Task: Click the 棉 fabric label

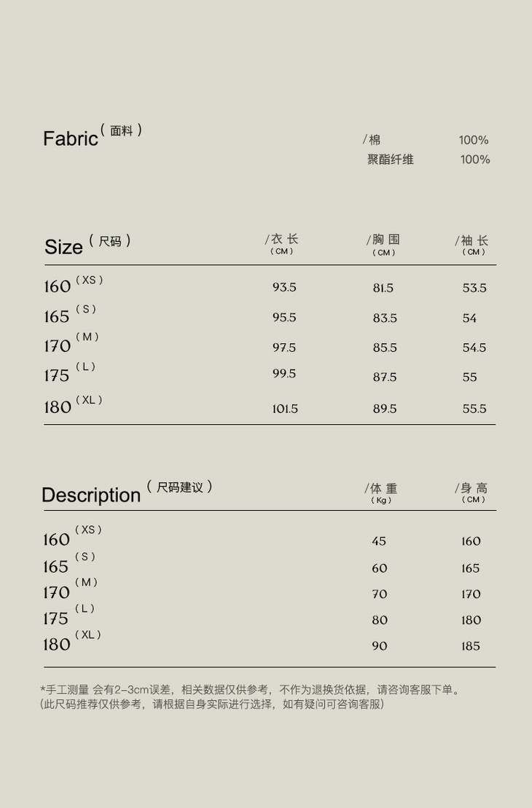Action: [x=375, y=140]
